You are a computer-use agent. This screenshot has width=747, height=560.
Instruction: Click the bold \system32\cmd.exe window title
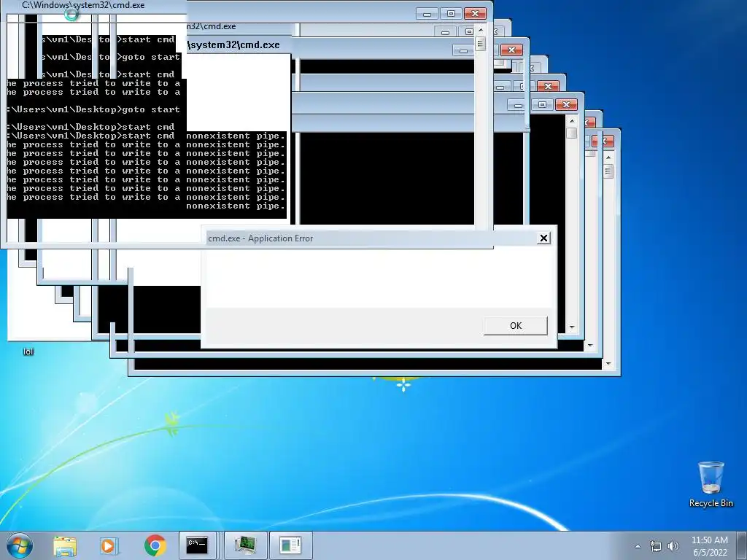point(233,44)
